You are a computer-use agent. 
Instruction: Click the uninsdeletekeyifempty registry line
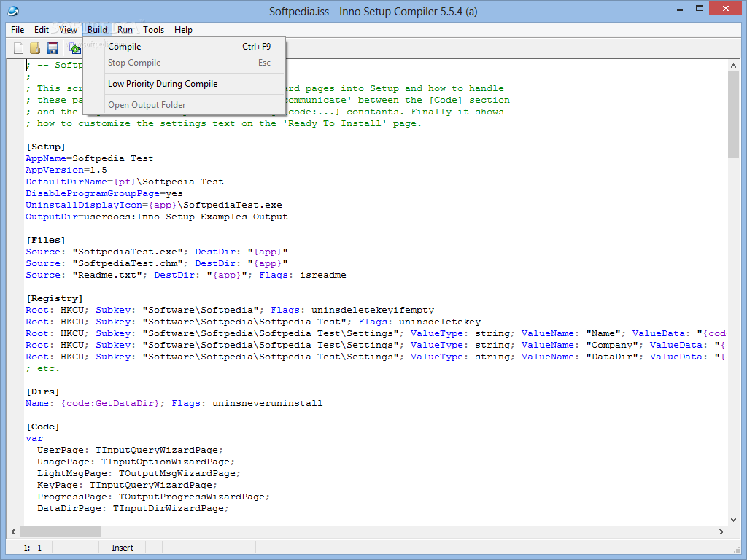pos(230,310)
